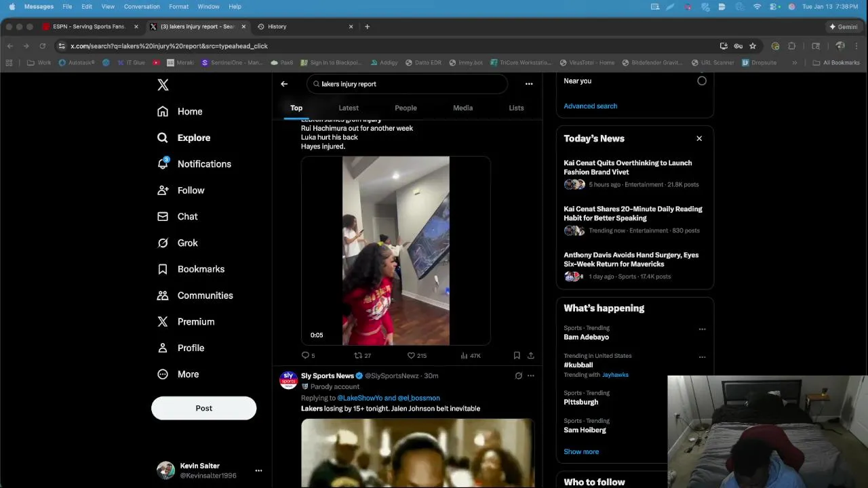Open Sam Hoiberg trending topic
The height and width of the screenshot is (488, 868).
pyautogui.click(x=585, y=430)
